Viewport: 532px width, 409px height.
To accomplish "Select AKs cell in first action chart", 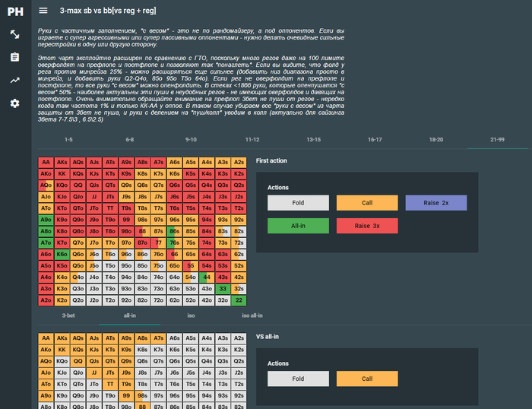I will click(62, 162).
